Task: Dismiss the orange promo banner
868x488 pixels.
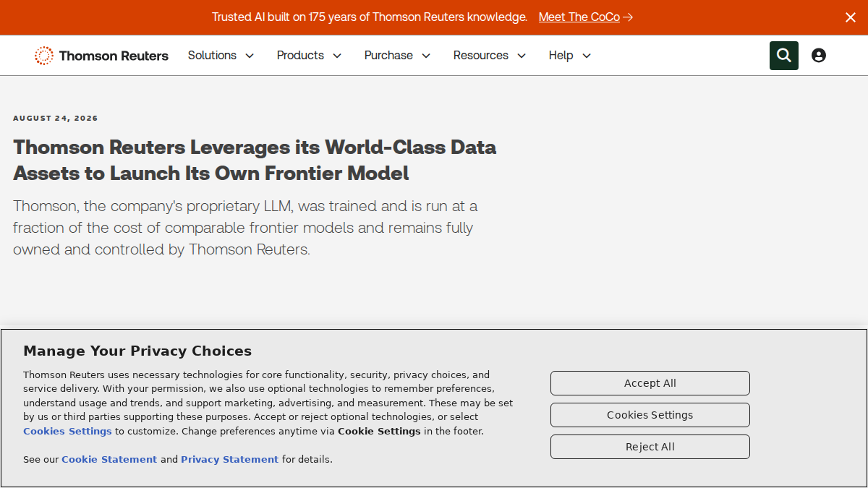Action: [x=851, y=17]
